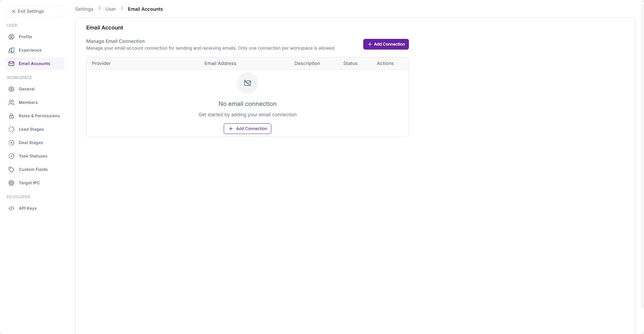Open Deal Stages settings

[31, 143]
